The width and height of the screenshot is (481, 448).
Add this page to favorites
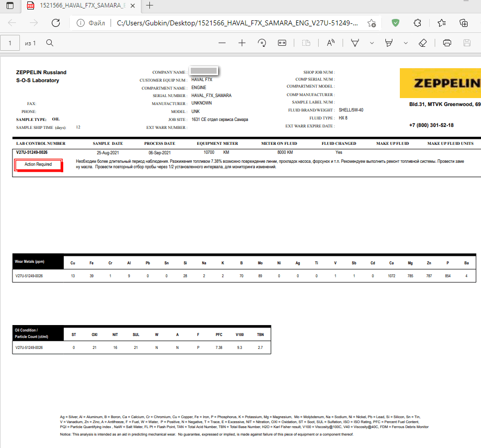coord(371,23)
